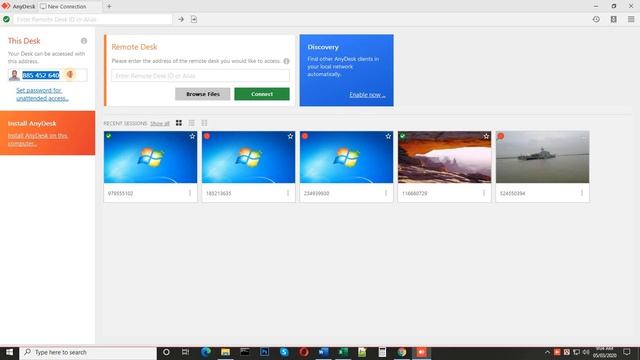Click the taskbar search box

pos(88,352)
